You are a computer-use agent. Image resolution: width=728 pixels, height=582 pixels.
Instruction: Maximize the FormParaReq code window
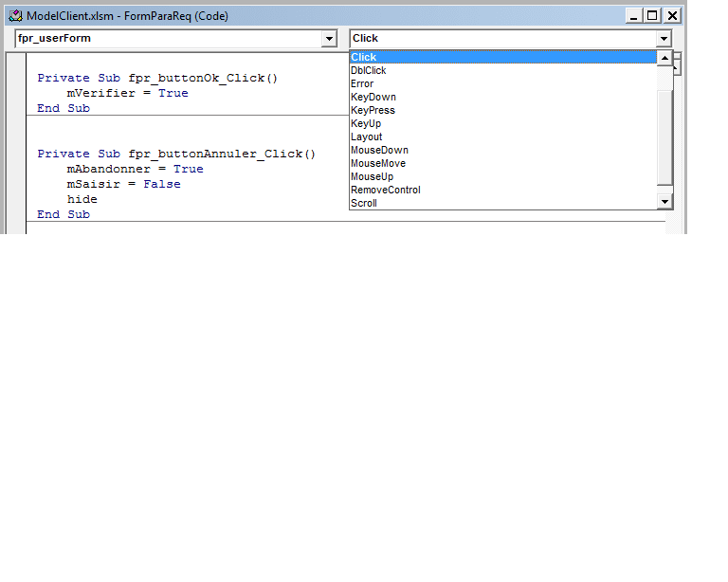(x=652, y=16)
